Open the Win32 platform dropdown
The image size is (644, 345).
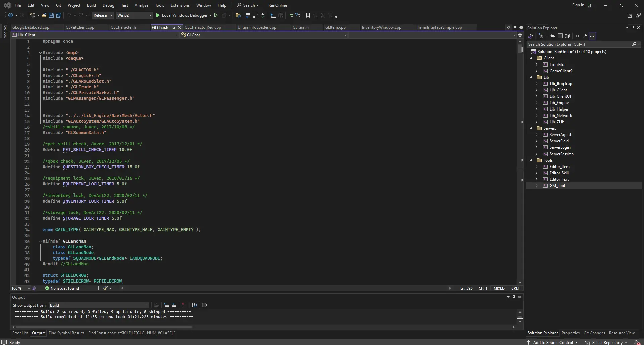[134, 15]
